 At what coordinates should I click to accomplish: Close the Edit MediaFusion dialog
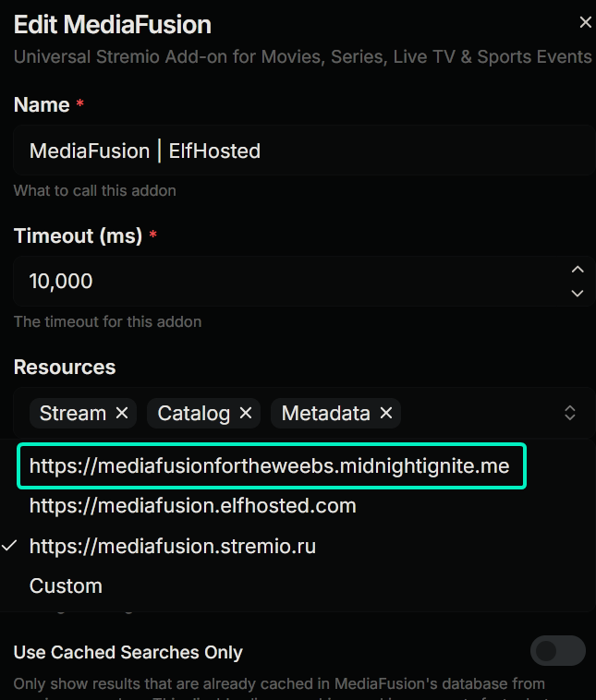click(x=585, y=23)
